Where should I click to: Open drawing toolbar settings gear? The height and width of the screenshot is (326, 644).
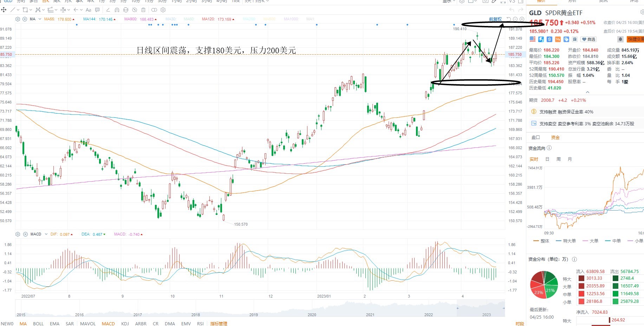pyautogui.click(x=164, y=10)
